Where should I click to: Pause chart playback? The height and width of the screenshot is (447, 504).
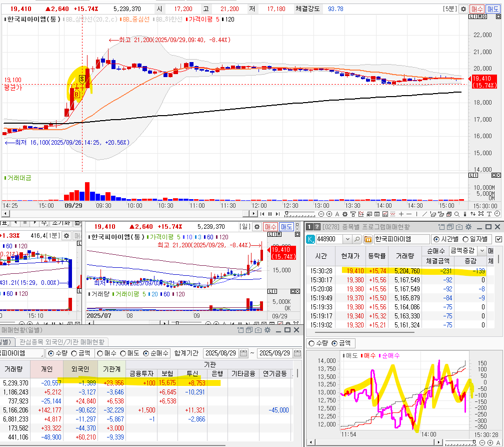pyautogui.click(x=270, y=214)
